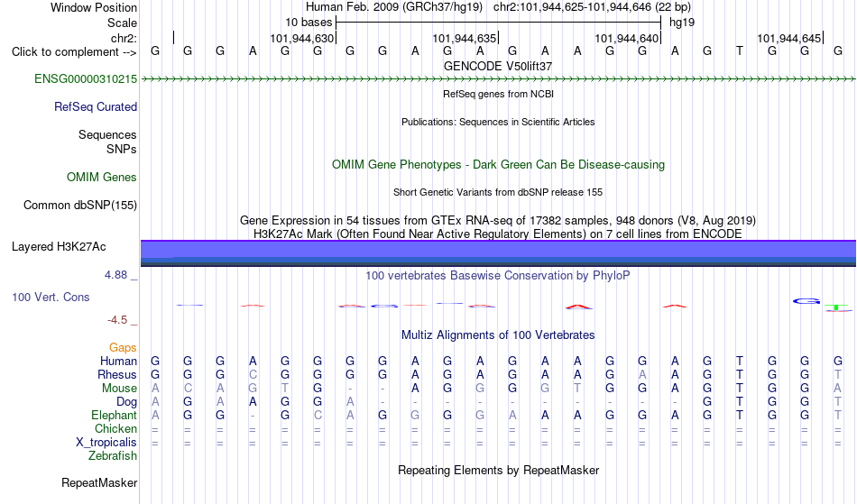Click the hg19 label beside scale bar
This screenshot has width=857, height=504.
(x=682, y=23)
